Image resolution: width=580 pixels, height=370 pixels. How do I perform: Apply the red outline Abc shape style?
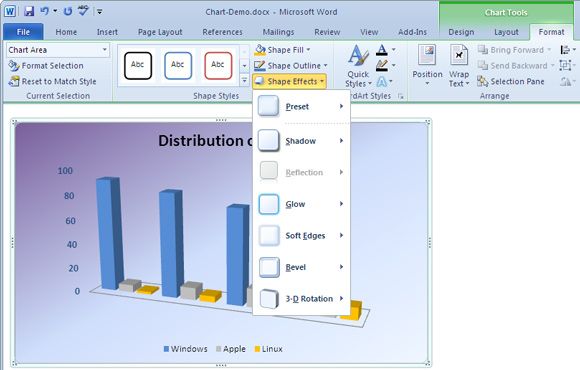click(x=218, y=65)
